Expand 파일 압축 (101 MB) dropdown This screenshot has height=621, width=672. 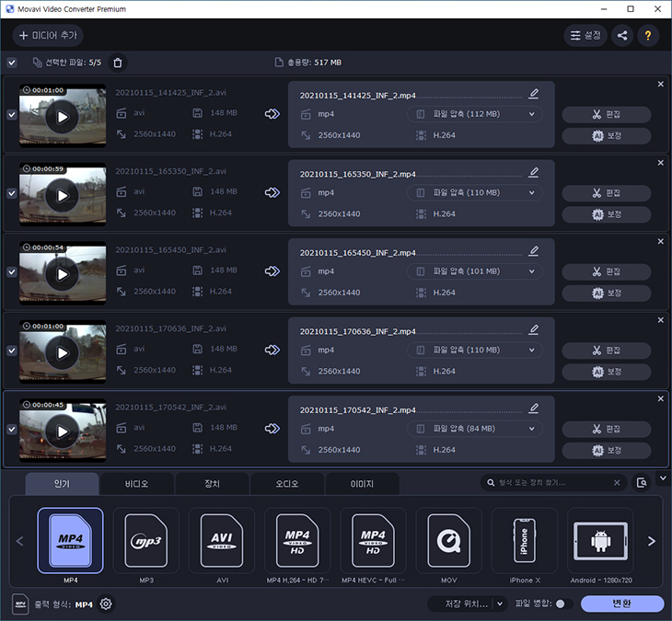click(474, 271)
